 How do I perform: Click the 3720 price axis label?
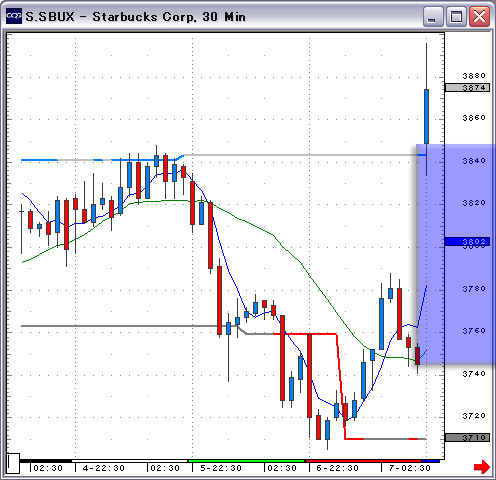[474, 416]
